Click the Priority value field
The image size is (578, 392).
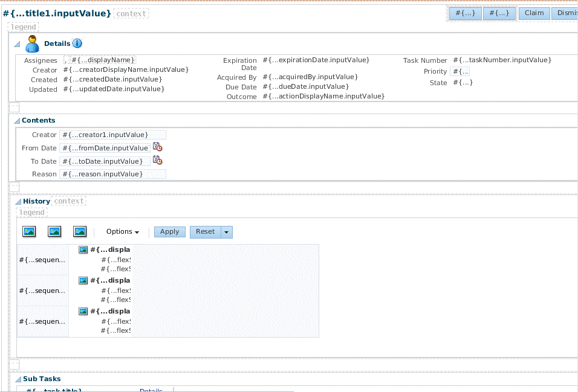click(460, 71)
